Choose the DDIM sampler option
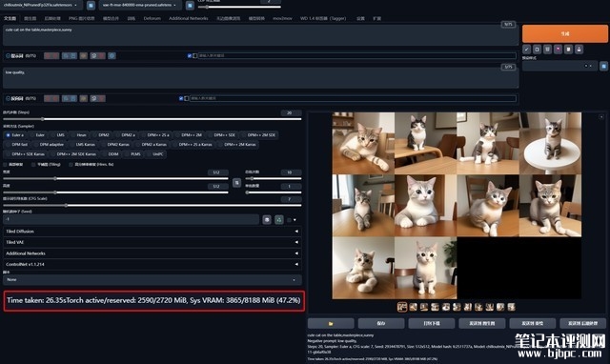The image size is (610, 364). click(112, 154)
